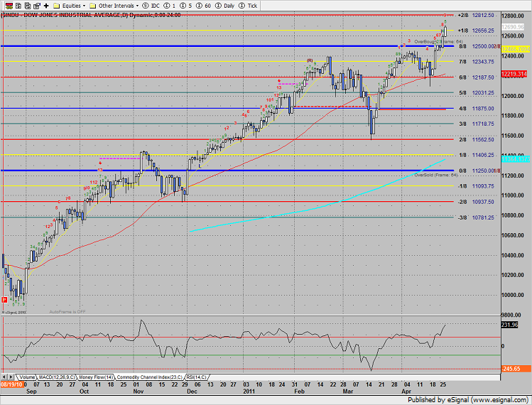Click the 3/8 11718.75 level label
The height and width of the screenshot is (405, 532).
(x=477, y=124)
